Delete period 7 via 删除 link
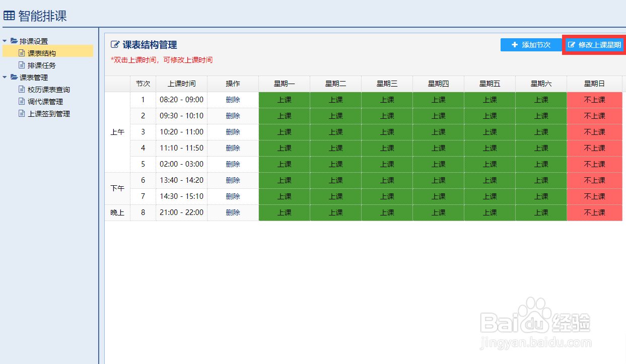 233,196
